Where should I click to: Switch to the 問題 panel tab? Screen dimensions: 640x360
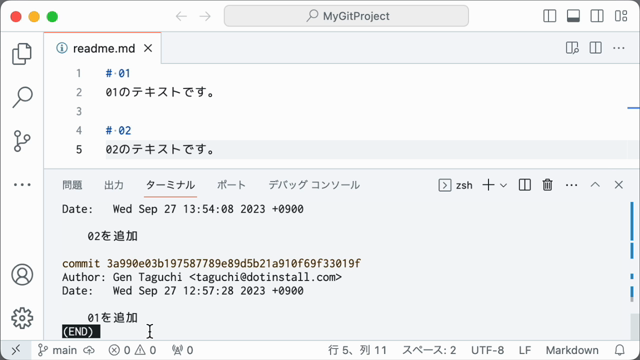tap(72, 185)
